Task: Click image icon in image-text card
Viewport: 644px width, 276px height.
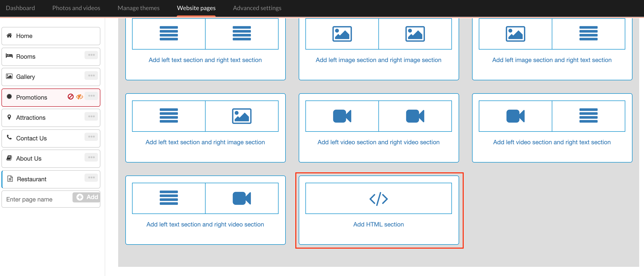Action: pyautogui.click(x=515, y=34)
